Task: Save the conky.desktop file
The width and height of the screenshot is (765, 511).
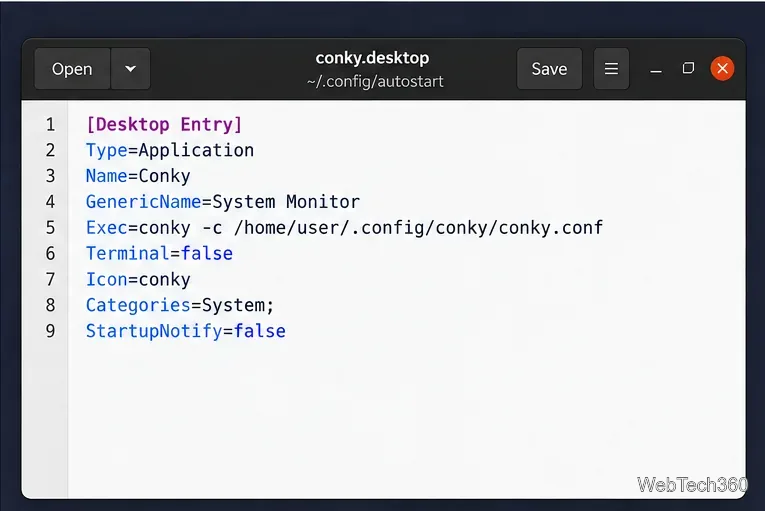Action: point(549,69)
